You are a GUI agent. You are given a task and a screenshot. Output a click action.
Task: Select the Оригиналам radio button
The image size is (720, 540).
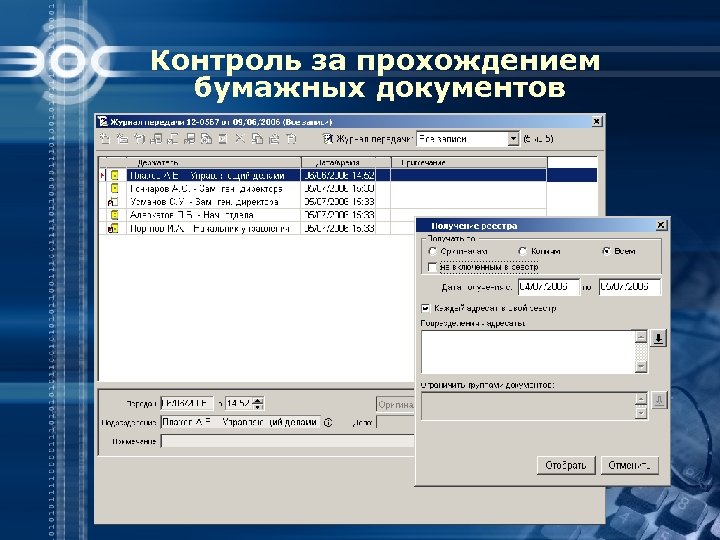tap(432, 251)
